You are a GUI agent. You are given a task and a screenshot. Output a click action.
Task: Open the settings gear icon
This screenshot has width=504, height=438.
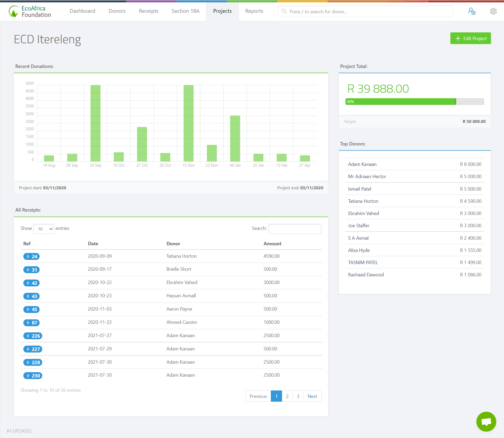493,11
